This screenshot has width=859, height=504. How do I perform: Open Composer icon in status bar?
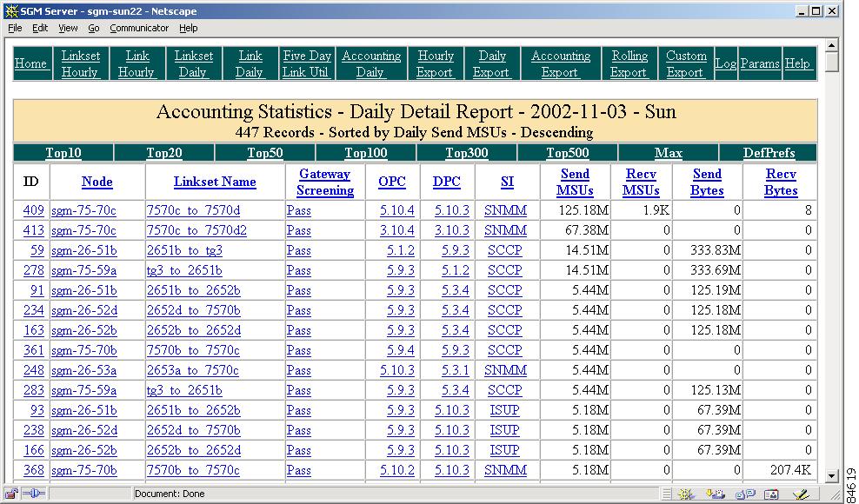[801, 494]
